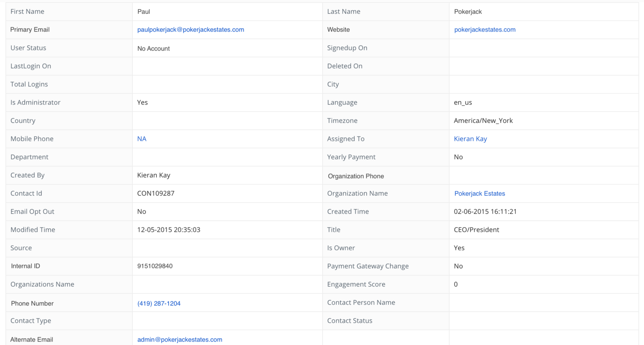Select the Title value CEO/President
The width and height of the screenshot is (644, 345).
[x=477, y=229]
